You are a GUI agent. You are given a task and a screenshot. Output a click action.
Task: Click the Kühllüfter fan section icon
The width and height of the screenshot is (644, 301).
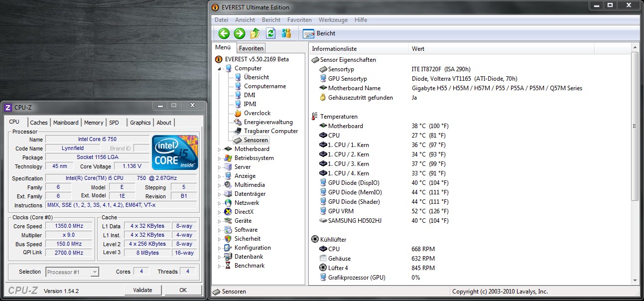(x=315, y=240)
